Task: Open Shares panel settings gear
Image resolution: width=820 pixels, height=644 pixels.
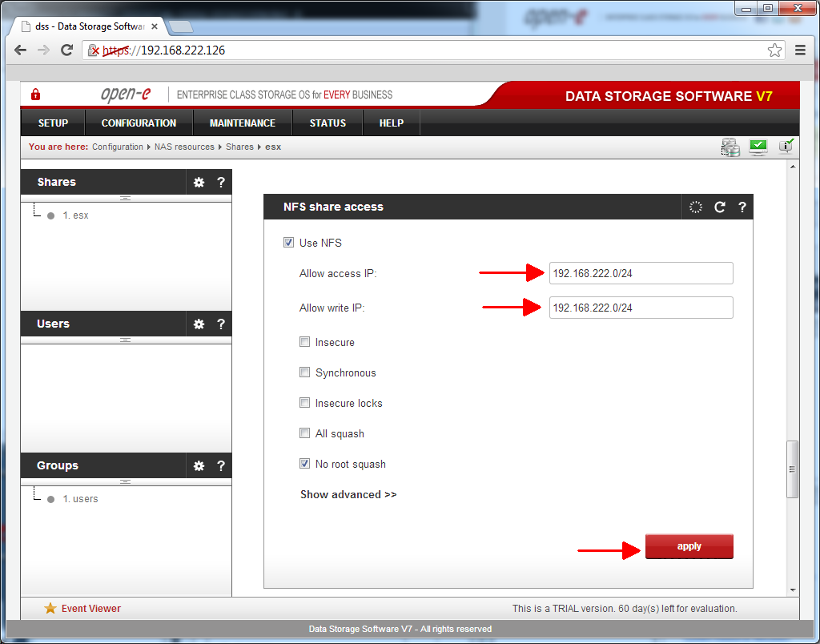Action: pos(199,182)
